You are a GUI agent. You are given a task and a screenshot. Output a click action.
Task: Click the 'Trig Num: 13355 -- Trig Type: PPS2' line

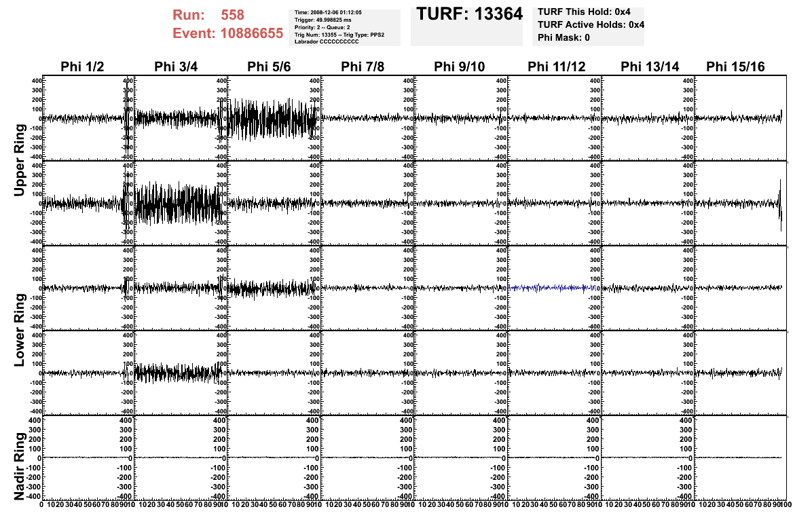tap(339, 35)
